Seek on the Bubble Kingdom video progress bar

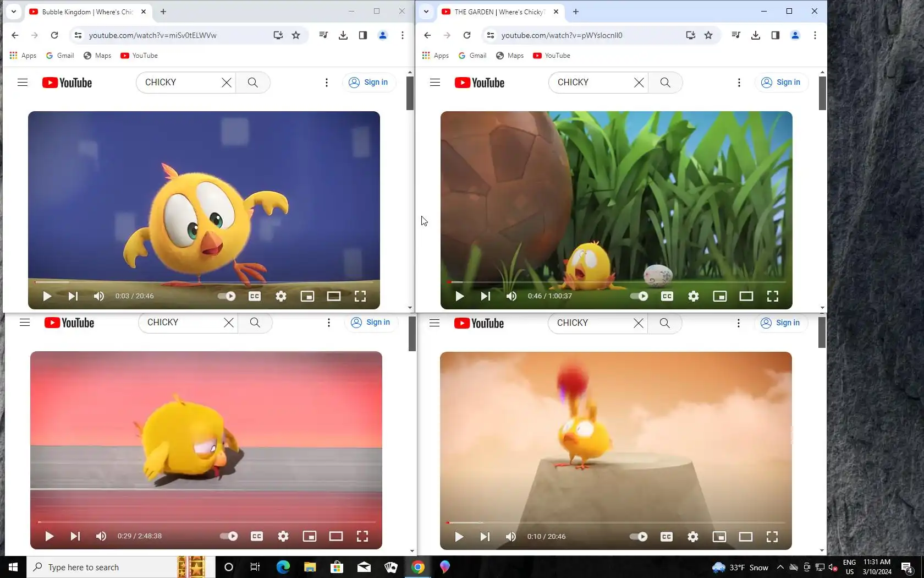click(204, 282)
